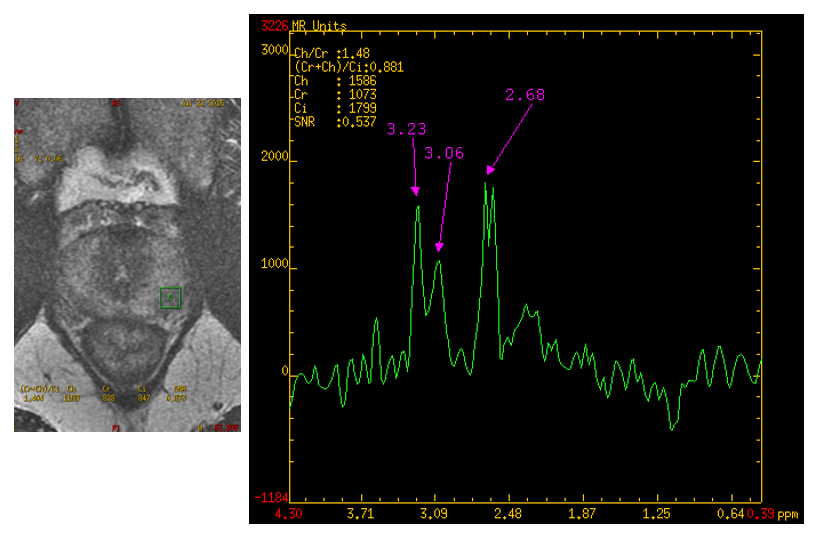Image resolution: width=818 pixels, height=540 pixels.
Task: Click the 3226 maximum Y-axis value
Action: [x=274, y=22]
